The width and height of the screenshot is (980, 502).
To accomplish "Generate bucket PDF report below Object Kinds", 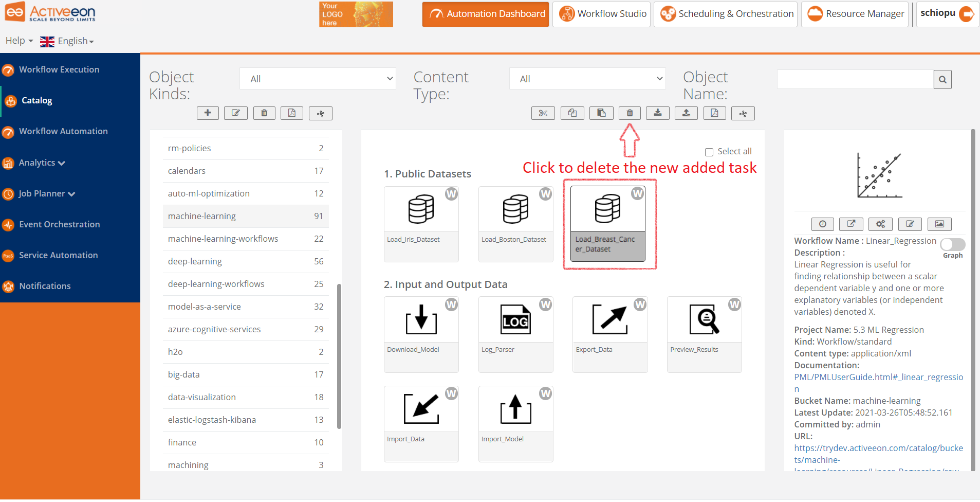I will click(x=292, y=113).
